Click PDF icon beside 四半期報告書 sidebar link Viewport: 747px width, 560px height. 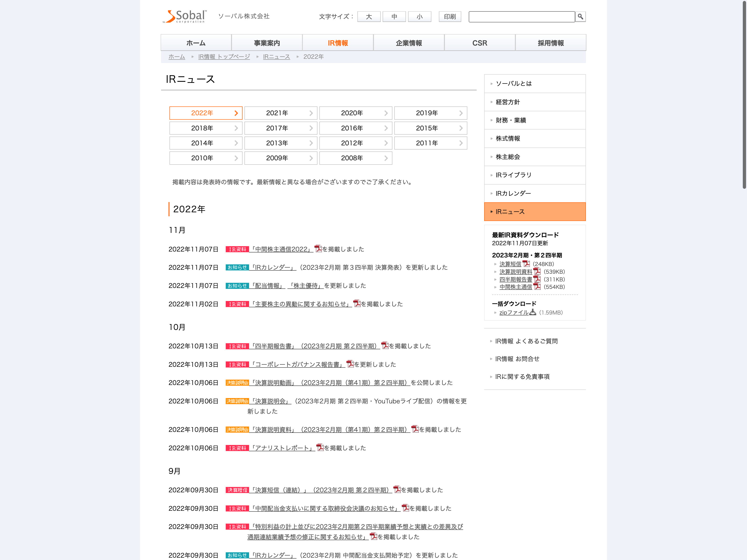coord(537,279)
